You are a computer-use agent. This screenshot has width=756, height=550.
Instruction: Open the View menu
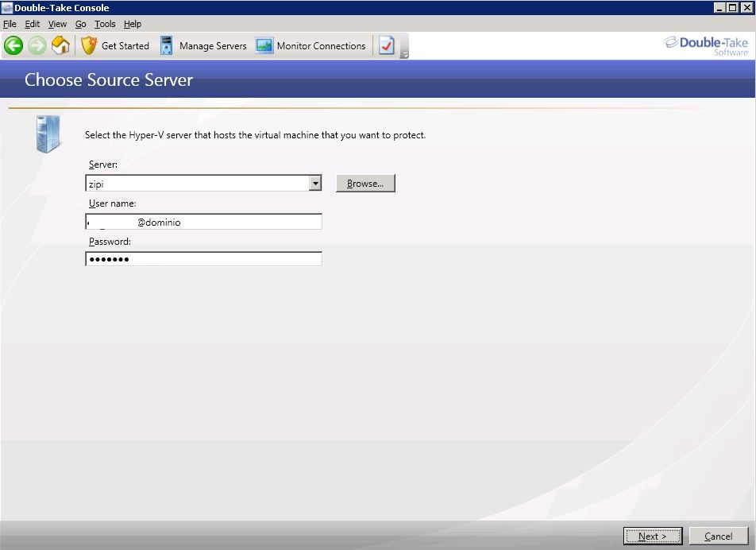[x=57, y=24]
